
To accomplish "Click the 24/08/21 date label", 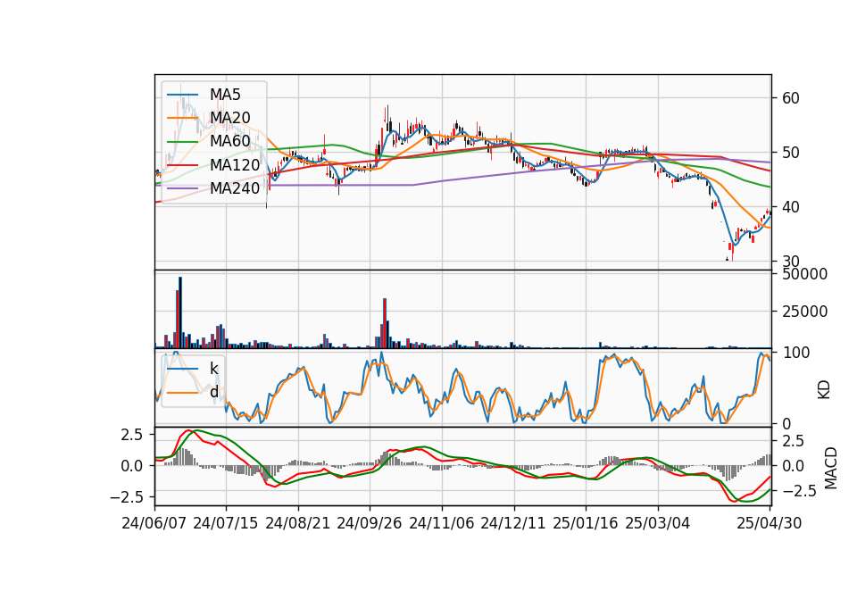I will (x=298, y=523).
